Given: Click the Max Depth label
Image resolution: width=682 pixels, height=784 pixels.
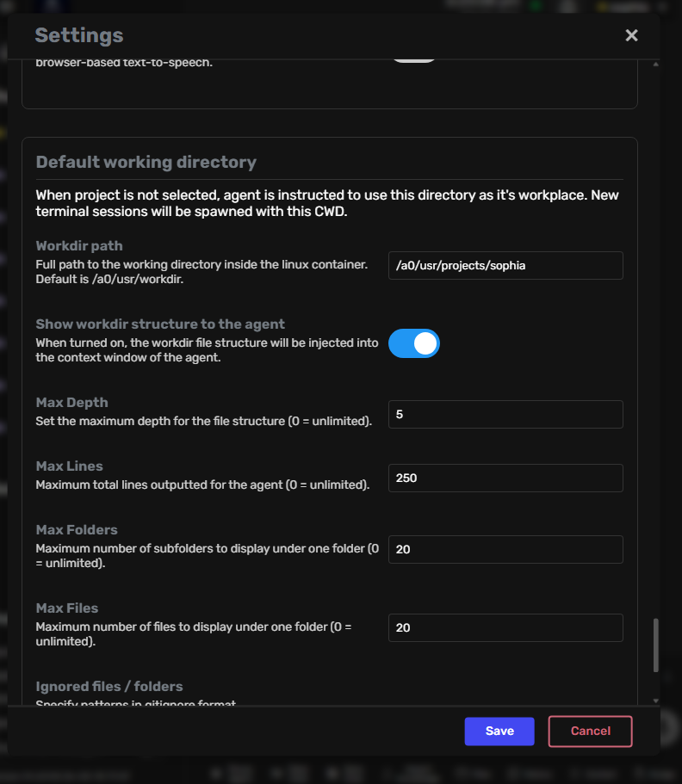Looking at the screenshot, I should point(72,403).
